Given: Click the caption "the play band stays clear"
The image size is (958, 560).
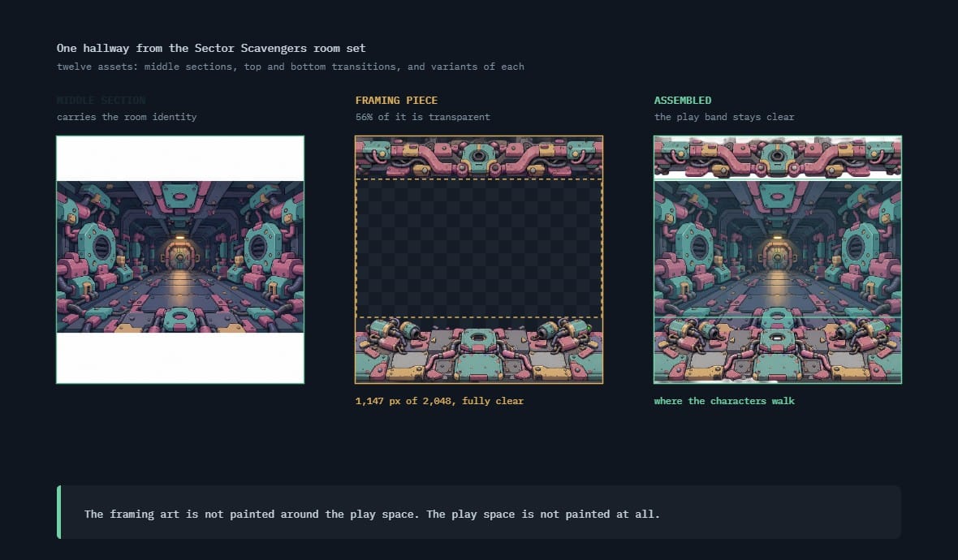Looking at the screenshot, I should pyautogui.click(x=724, y=117).
